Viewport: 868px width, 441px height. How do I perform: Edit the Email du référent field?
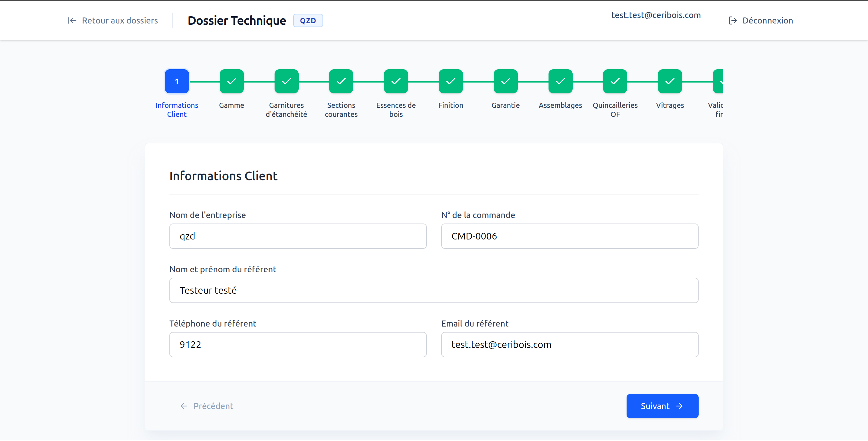tap(570, 345)
